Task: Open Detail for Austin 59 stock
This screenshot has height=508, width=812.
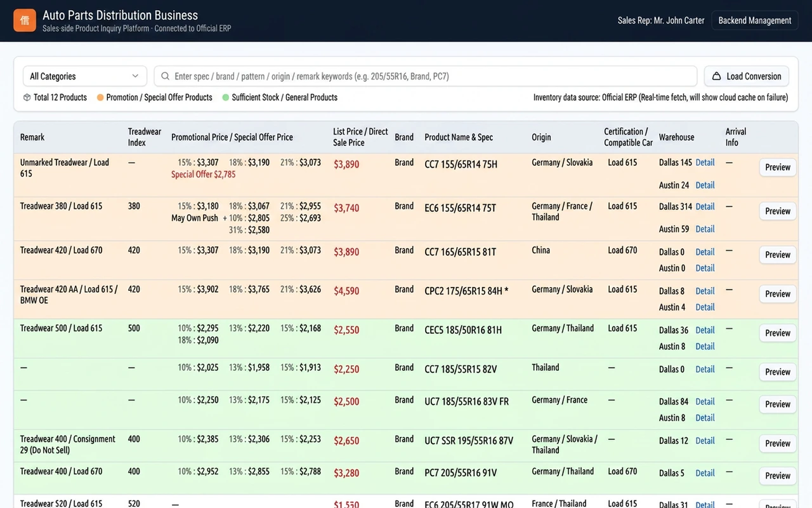Action: click(x=705, y=229)
